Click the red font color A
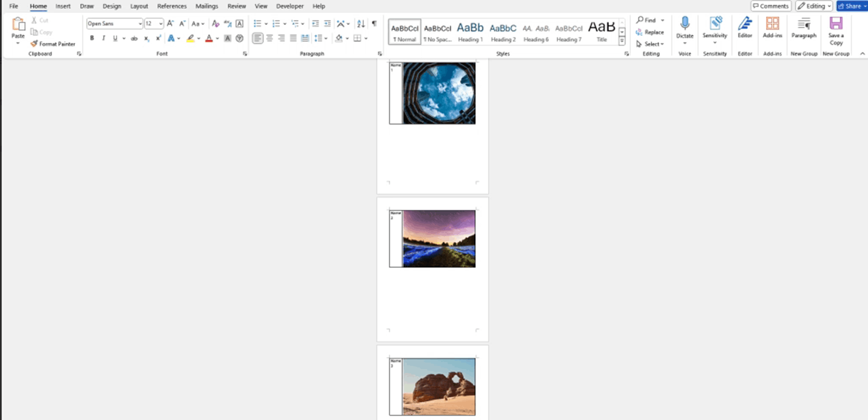Image resolution: width=868 pixels, height=420 pixels. pos(209,38)
